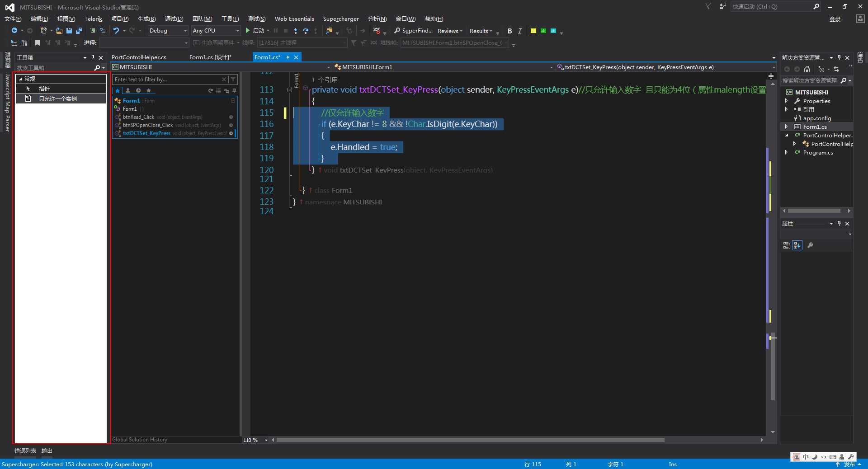Open the Reviews dropdown
This screenshot has height=469, width=868.
click(450, 31)
